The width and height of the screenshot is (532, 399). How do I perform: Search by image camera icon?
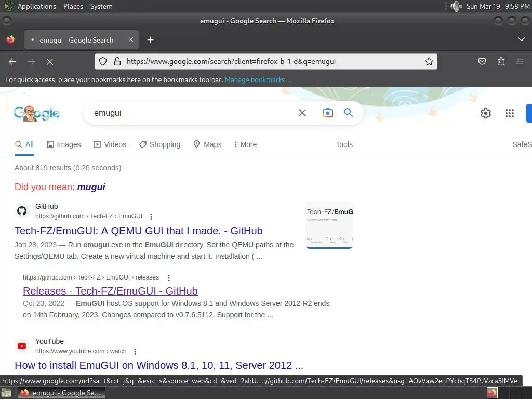tap(327, 113)
